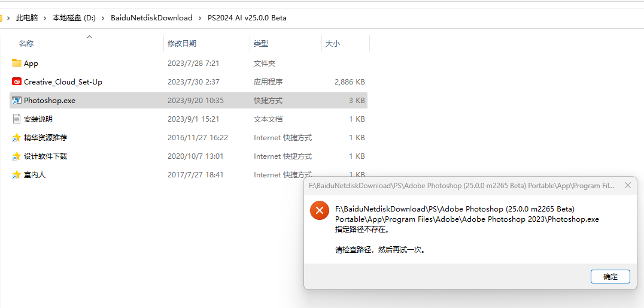
Task: Click the 确定 button
Action: coord(610,277)
